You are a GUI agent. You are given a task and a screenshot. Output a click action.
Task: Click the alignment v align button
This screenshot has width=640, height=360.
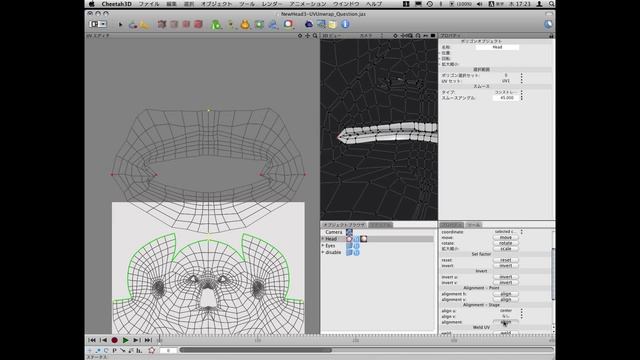tap(506, 300)
